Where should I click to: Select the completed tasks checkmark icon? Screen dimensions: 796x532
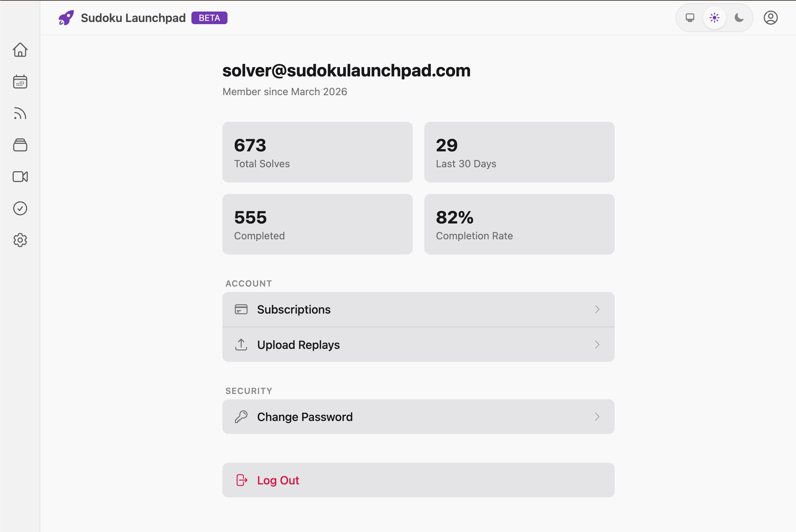pos(20,208)
